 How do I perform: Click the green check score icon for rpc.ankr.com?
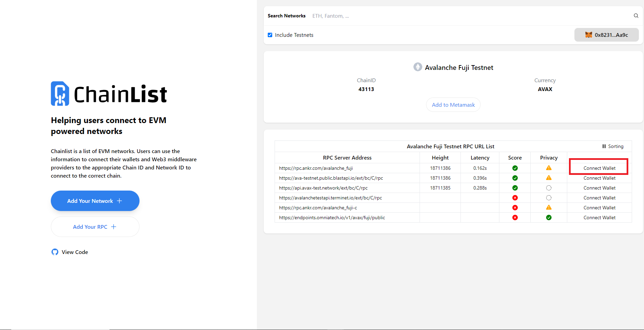pyautogui.click(x=515, y=168)
